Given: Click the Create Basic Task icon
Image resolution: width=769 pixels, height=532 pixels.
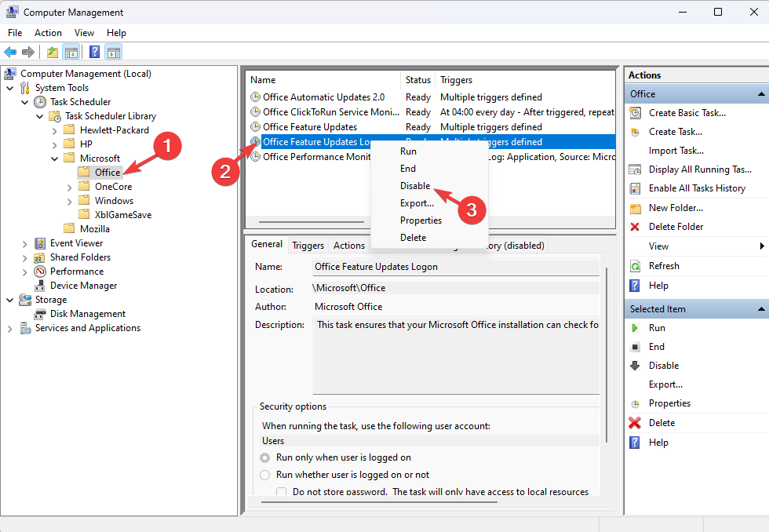Looking at the screenshot, I should coord(635,113).
